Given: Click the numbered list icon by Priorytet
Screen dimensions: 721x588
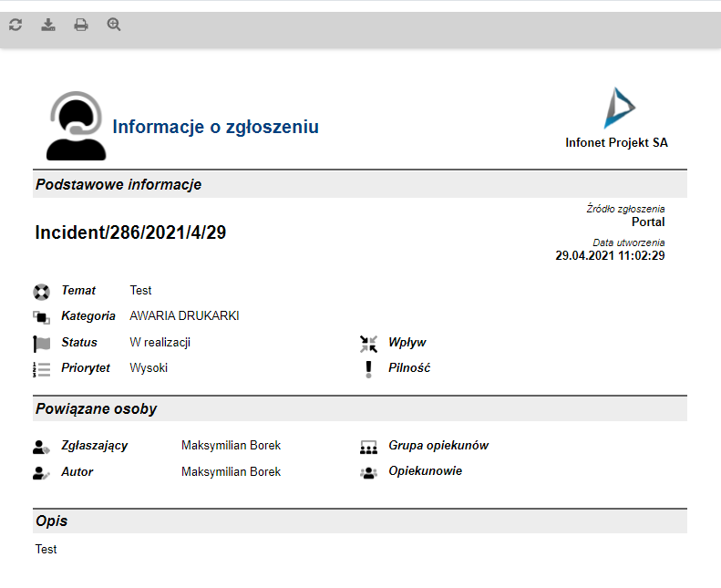Looking at the screenshot, I should coord(41,369).
